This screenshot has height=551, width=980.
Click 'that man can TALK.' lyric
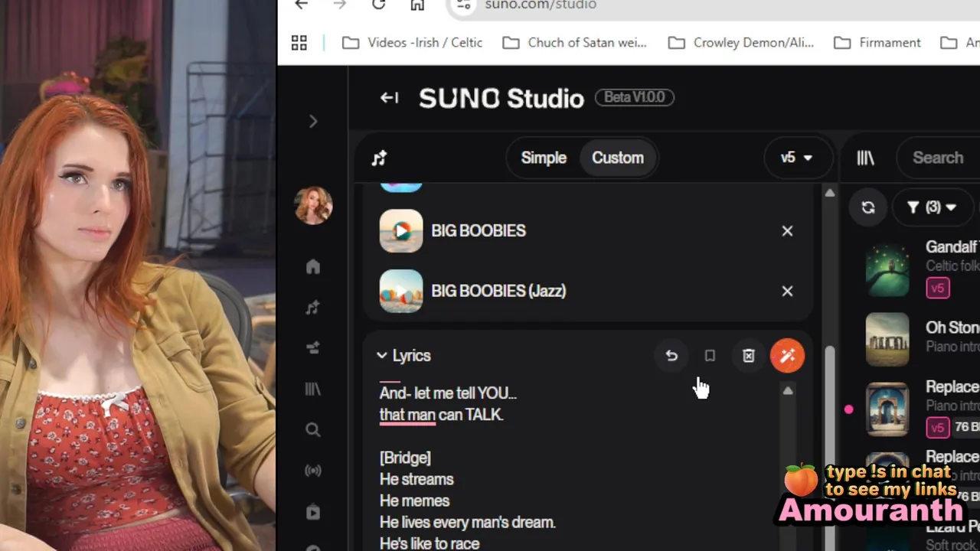441,415
